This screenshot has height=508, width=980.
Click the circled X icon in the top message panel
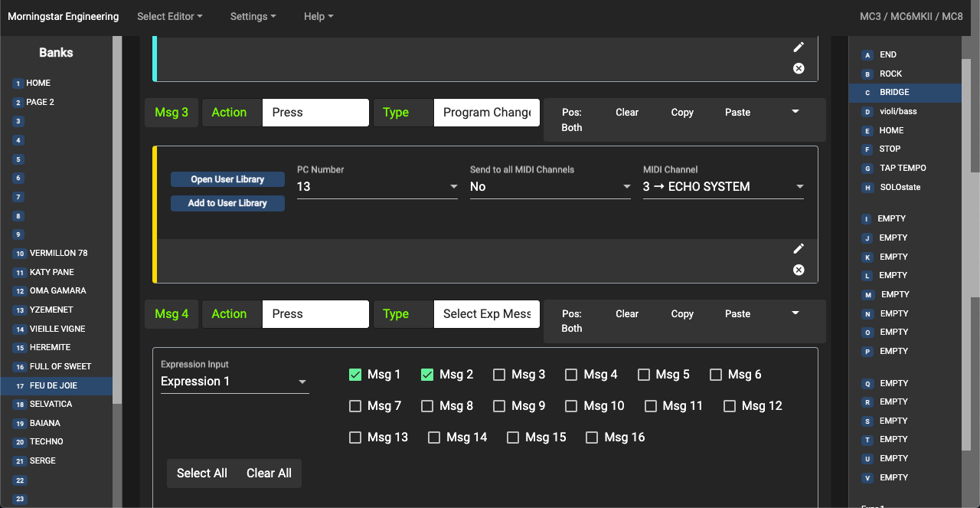[799, 68]
